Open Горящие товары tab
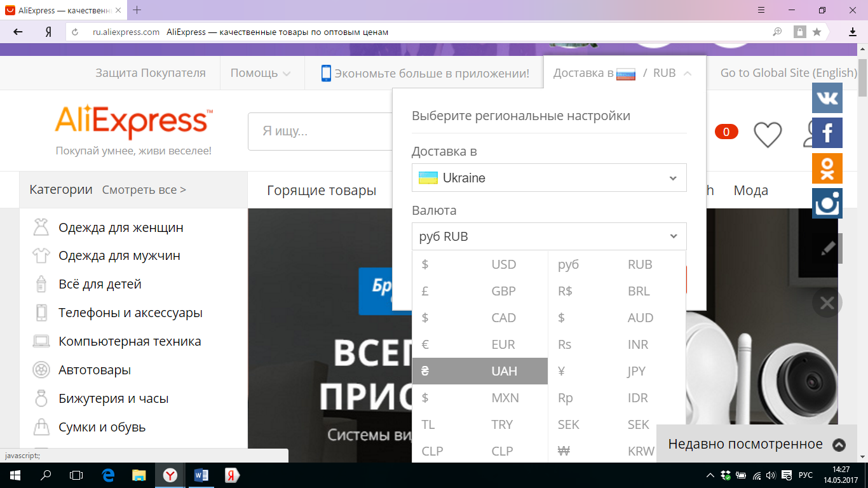Screen dimensions: 868x488 click(x=322, y=190)
